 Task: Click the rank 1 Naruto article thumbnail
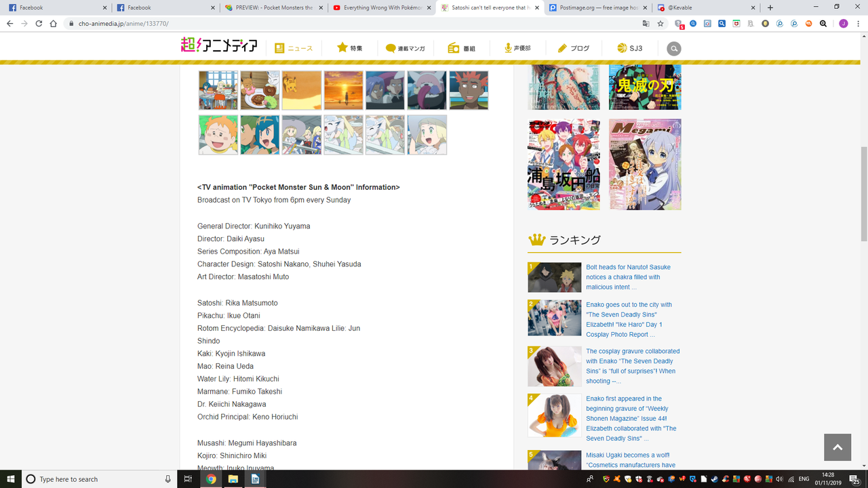(555, 277)
